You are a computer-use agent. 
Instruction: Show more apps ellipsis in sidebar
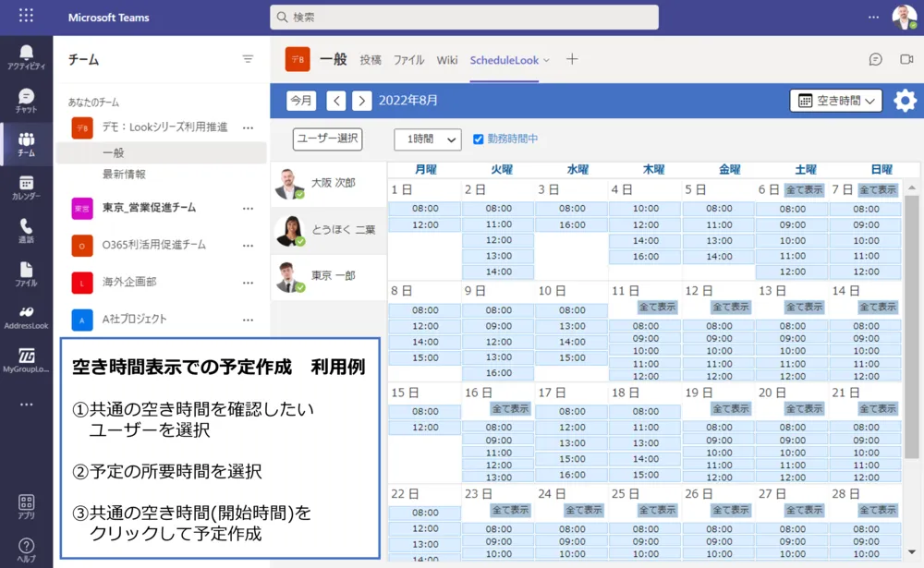click(x=26, y=405)
